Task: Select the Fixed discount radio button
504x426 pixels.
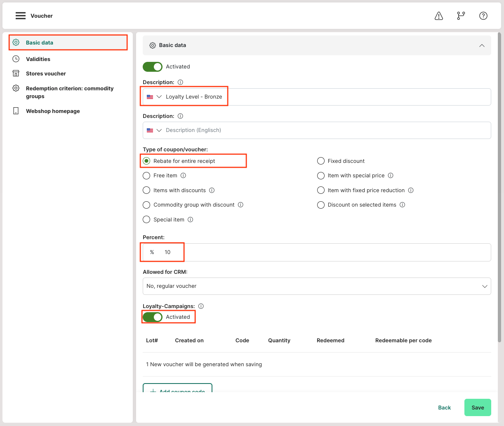Action: (x=321, y=161)
